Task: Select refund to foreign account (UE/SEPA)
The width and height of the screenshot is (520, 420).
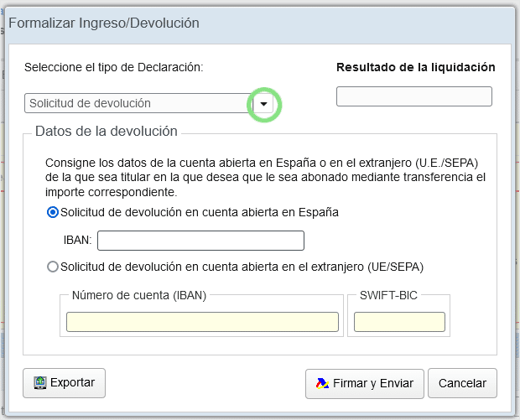Action: pyautogui.click(x=53, y=267)
